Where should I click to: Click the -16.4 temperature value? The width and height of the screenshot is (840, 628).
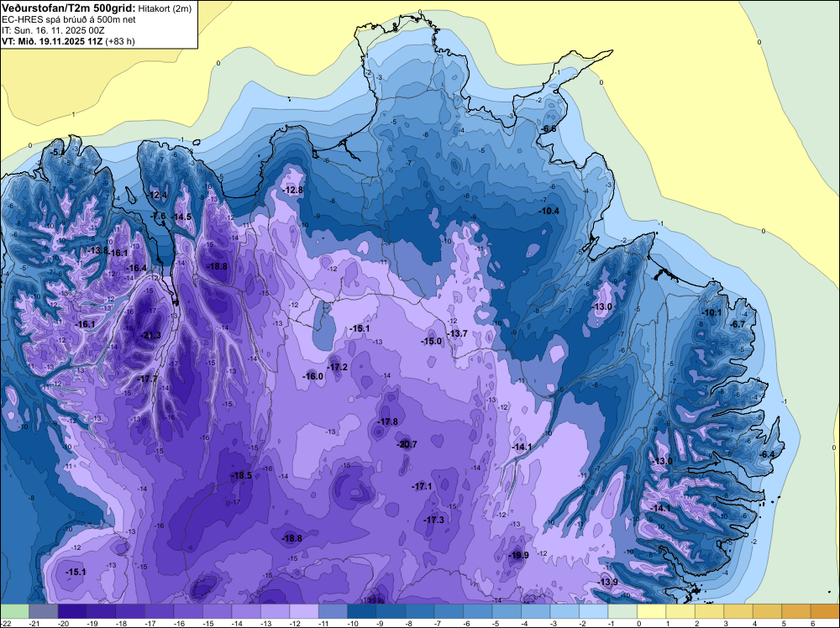pyautogui.click(x=136, y=268)
